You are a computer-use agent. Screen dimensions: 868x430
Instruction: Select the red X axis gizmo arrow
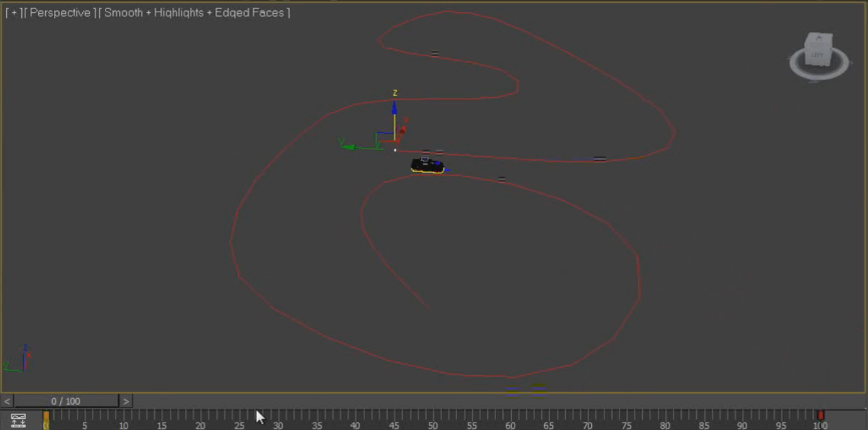coord(403,127)
